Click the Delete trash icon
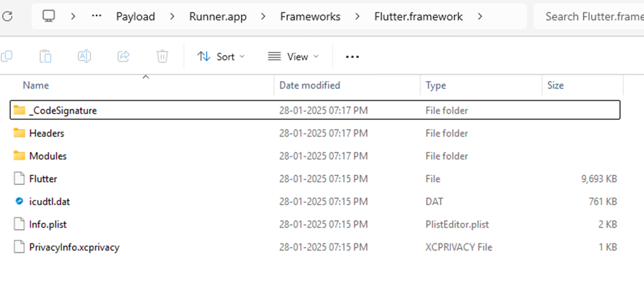The height and width of the screenshot is (288, 644). point(162,56)
